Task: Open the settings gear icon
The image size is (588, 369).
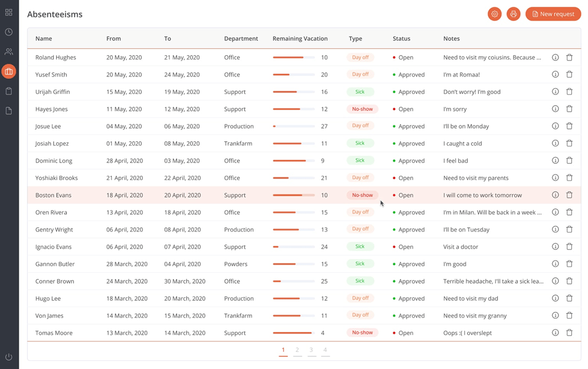Action: pyautogui.click(x=494, y=14)
